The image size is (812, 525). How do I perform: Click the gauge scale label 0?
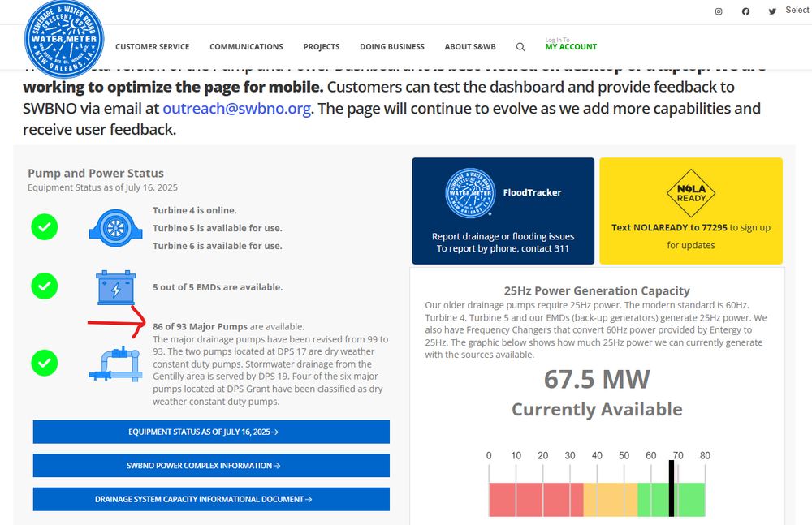tap(489, 455)
